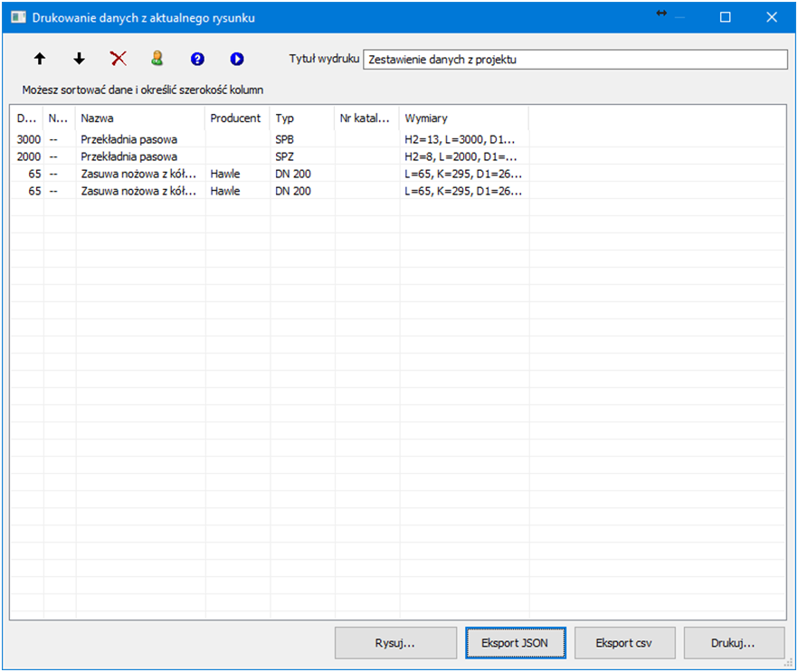Click the Nr katal... column header

[366, 118]
